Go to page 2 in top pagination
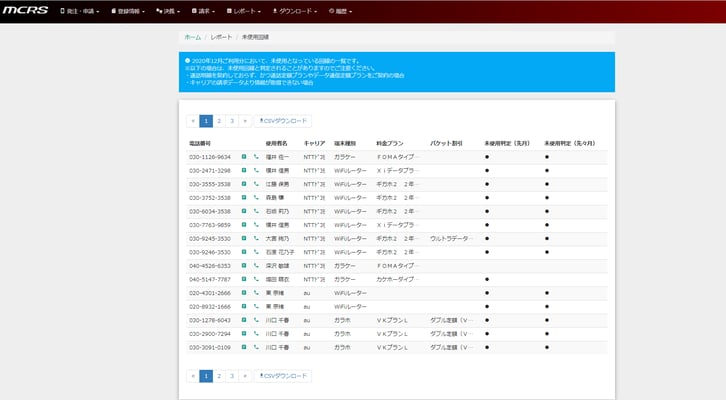Image resolution: width=726 pixels, height=400 pixels. (x=219, y=121)
